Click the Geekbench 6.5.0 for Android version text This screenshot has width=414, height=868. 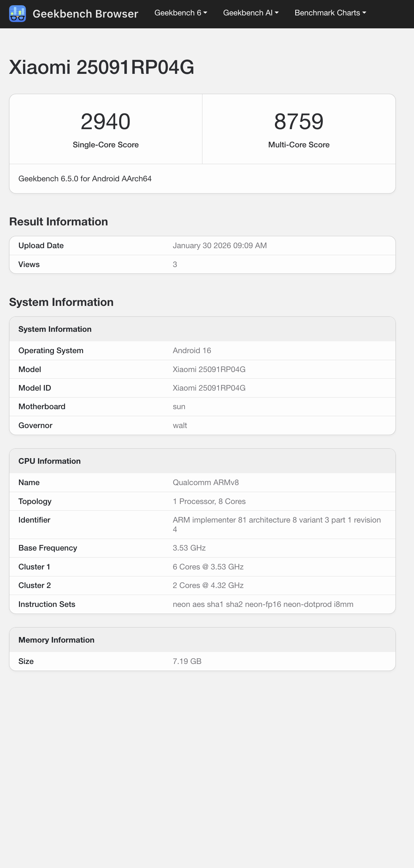pyautogui.click(x=85, y=179)
